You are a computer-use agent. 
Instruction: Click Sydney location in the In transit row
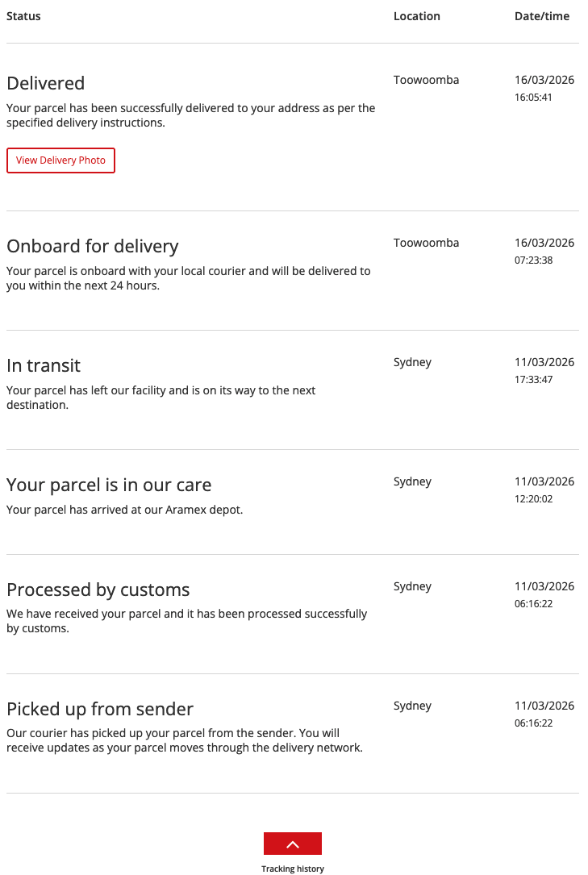(x=412, y=362)
